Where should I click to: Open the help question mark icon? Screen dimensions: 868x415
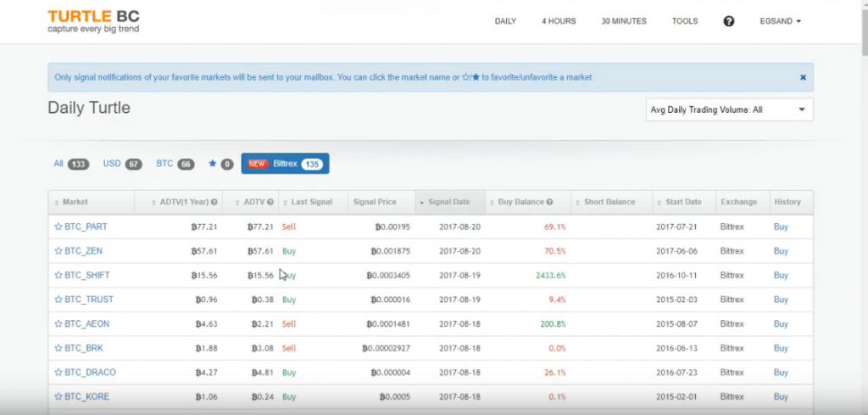click(x=728, y=21)
